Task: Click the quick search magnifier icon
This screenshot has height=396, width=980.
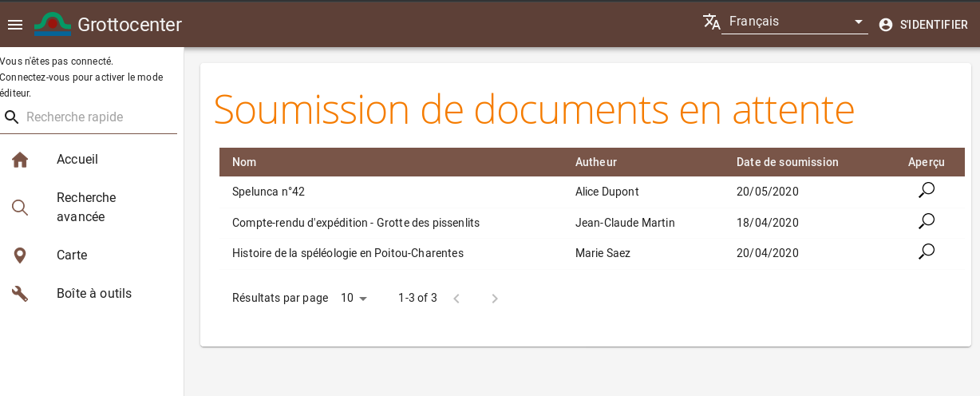Action: 12,117
